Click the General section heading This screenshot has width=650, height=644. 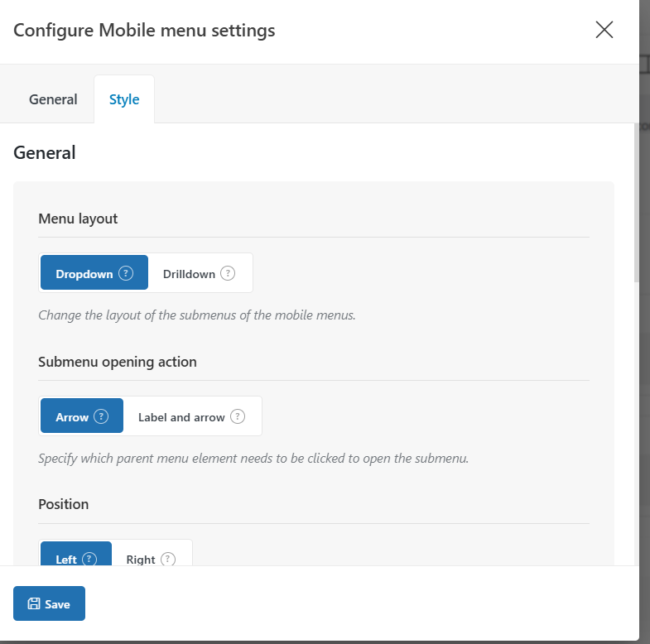[45, 152]
